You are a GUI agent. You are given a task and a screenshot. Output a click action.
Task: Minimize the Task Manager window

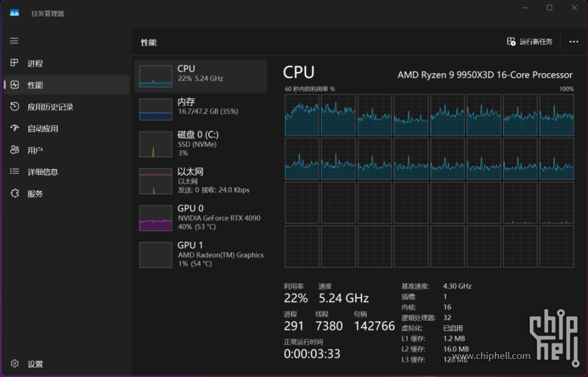[525, 7]
